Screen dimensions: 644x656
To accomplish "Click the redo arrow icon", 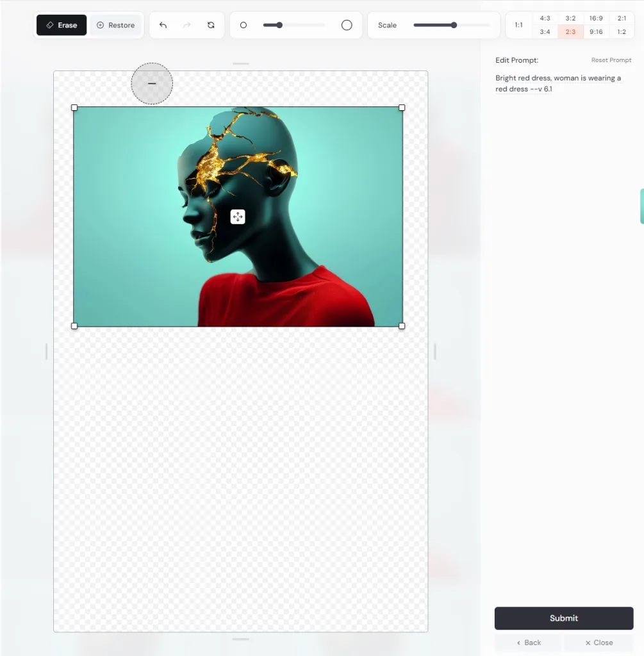I will (x=187, y=25).
